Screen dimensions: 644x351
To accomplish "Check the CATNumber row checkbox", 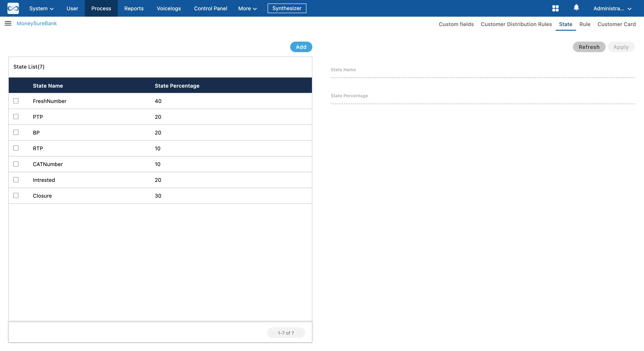I will coord(16,164).
